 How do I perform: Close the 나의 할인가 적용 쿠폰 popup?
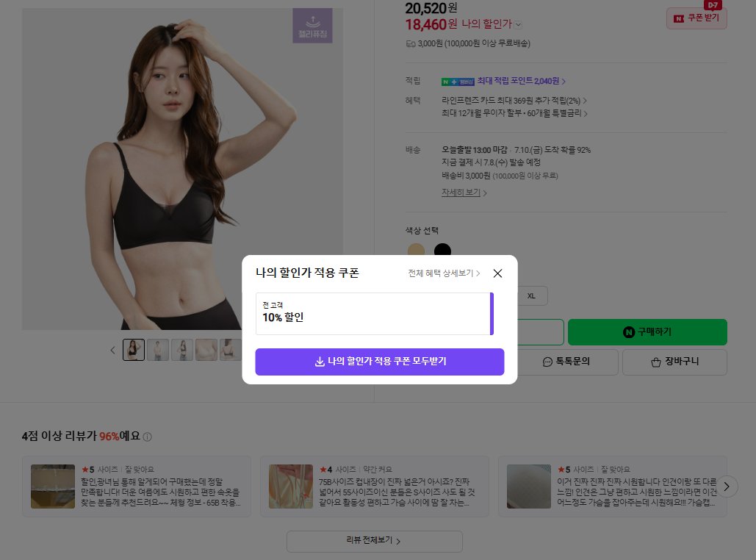tap(497, 273)
